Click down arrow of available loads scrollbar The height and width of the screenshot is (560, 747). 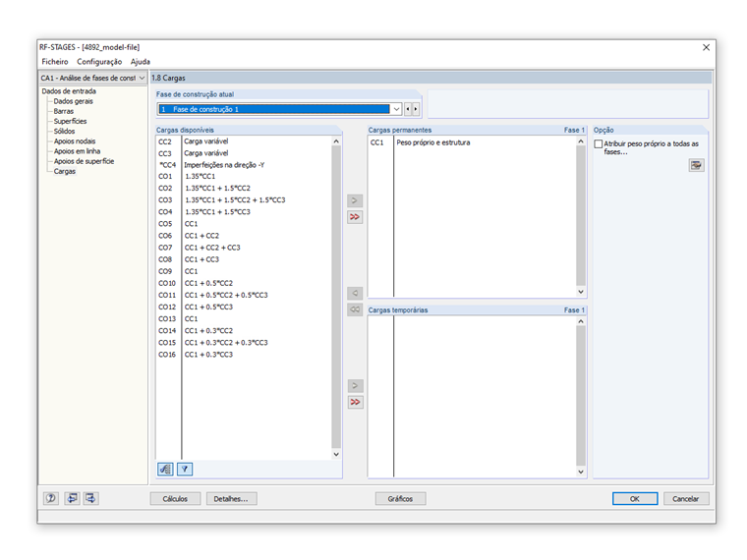coord(336,454)
